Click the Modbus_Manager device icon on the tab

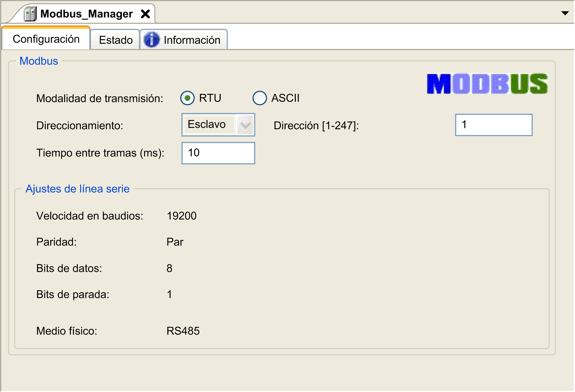(x=30, y=14)
